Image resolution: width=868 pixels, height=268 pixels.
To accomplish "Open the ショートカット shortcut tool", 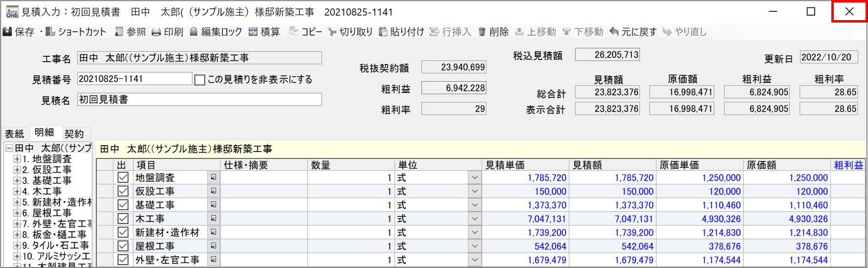I will click(x=50, y=32).
